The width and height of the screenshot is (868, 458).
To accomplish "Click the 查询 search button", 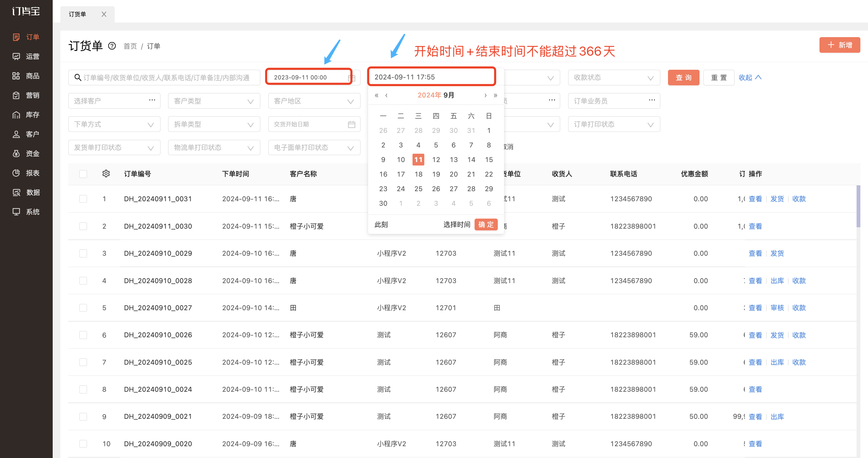I will tap(684, 77).
